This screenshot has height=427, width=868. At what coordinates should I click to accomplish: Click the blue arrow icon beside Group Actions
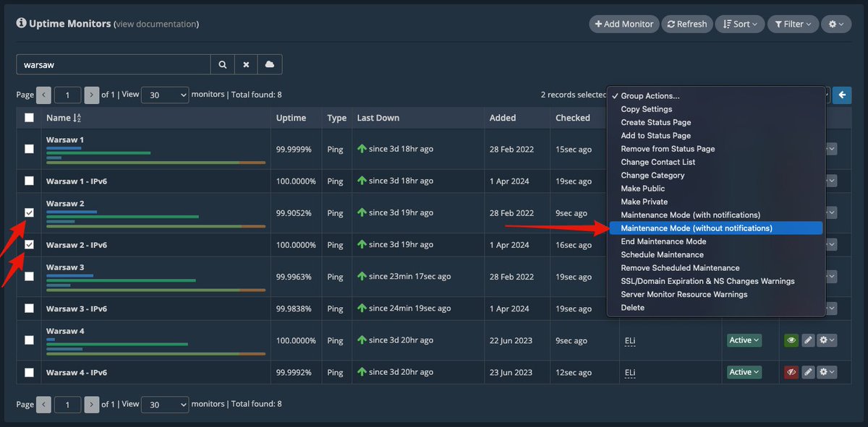pos(841,95)
